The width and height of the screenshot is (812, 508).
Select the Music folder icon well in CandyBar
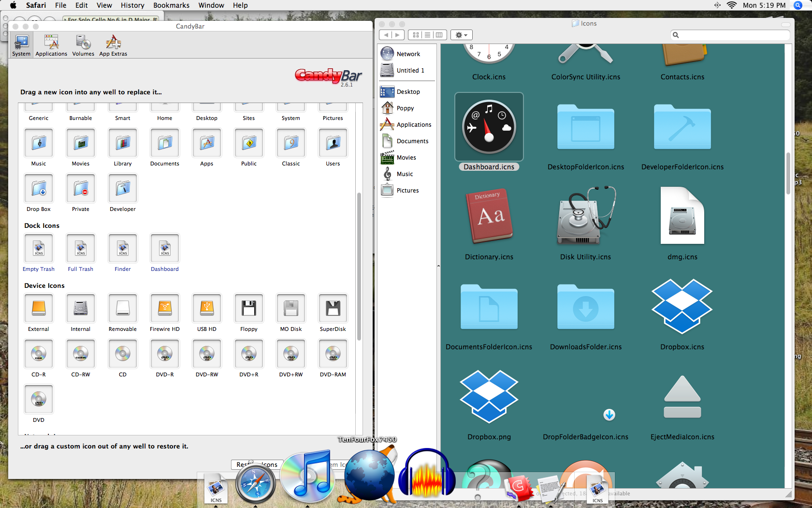pos(39,143)
